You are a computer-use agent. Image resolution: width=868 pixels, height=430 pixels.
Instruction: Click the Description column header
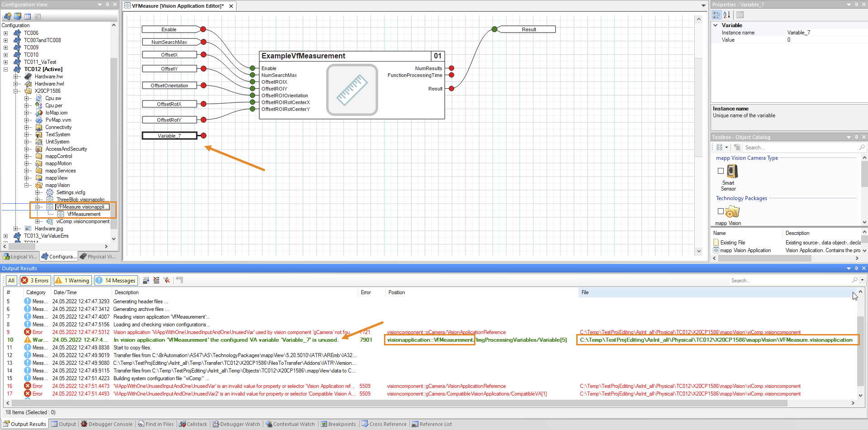tap(235, 292)
